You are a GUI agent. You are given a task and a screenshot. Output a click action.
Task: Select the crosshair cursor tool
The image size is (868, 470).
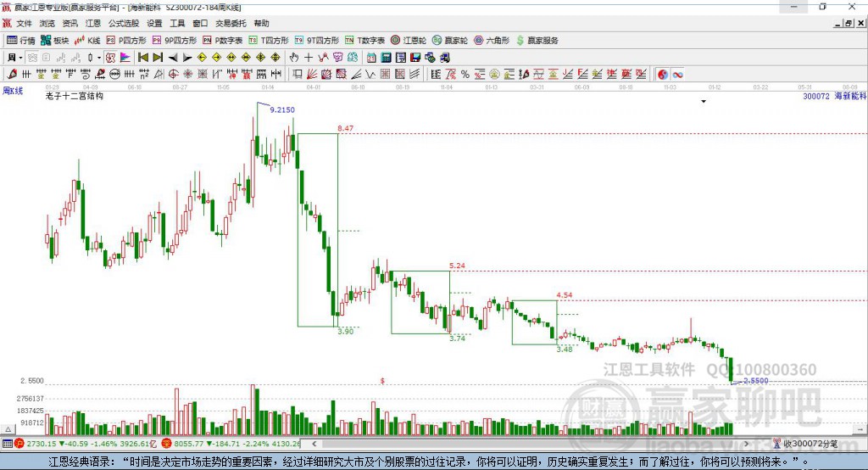(x=309, y=58)
